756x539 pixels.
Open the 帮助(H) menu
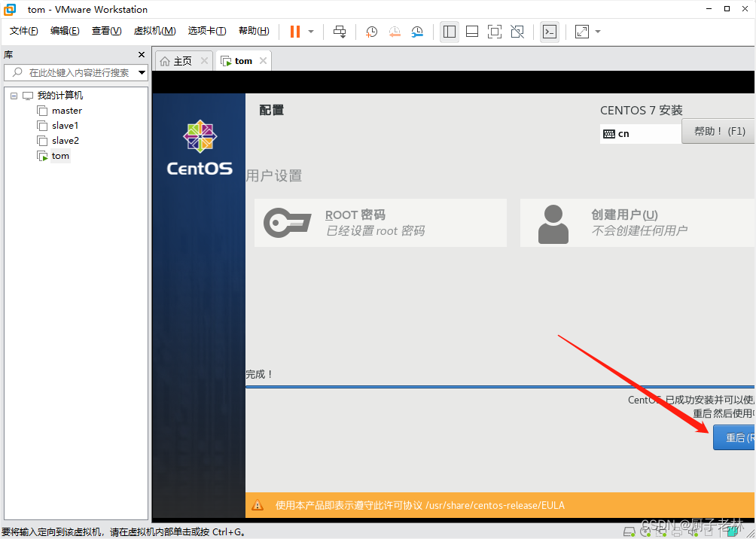(254, 31)
